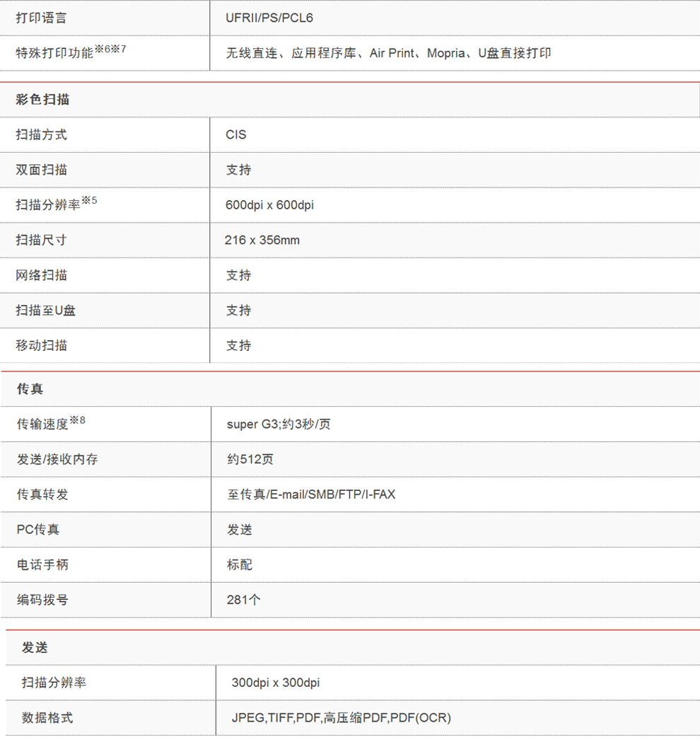Click the 传输速度 label

[x=51, y=423]
